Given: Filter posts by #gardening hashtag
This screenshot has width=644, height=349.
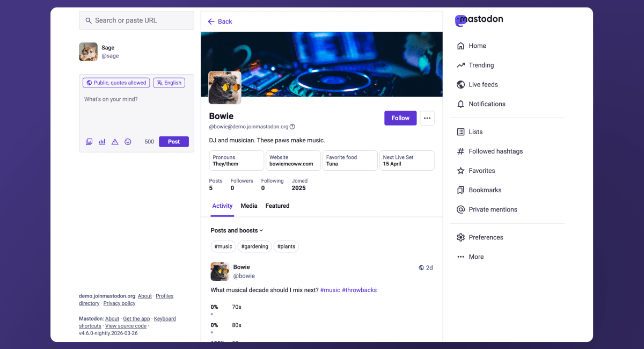Looking at the screenshot, I should click(254, 246).
